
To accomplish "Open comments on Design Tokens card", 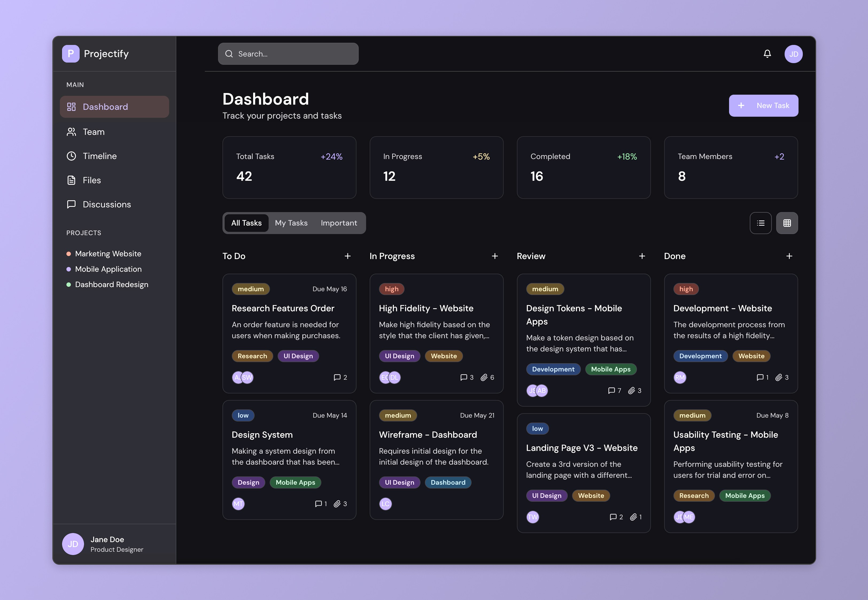I will [x=611, y=391].
